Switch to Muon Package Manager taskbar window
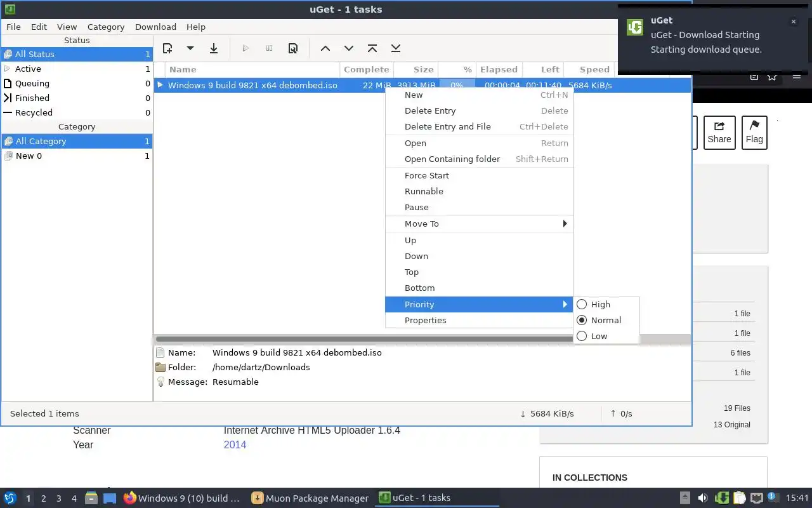Image resolution: width=812 pixels, height=508 pixels. [310, 498]
